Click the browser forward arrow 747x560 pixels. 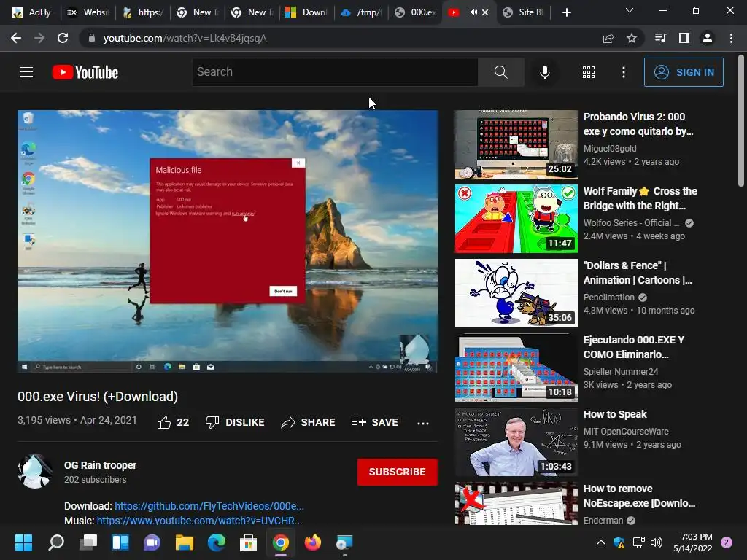39,38
